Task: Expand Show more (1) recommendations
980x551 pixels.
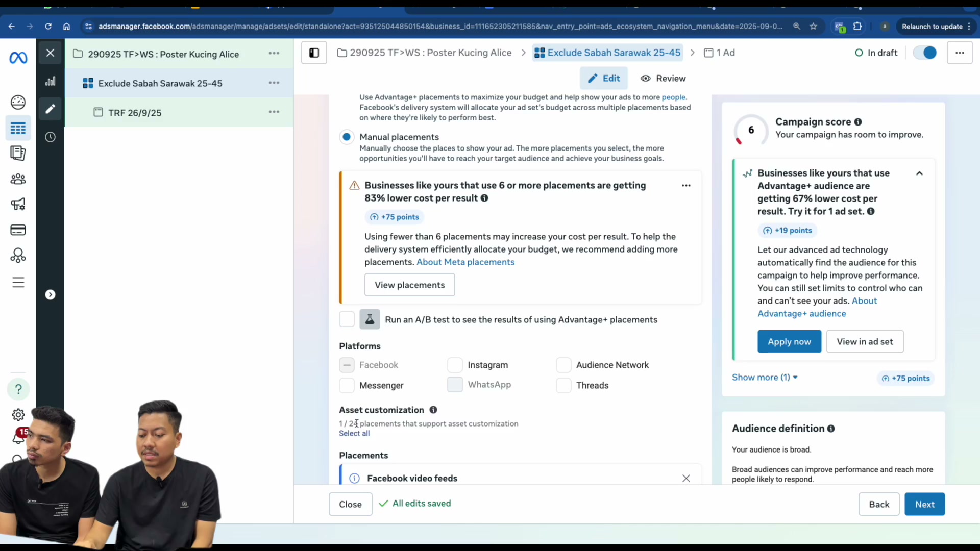Action: point(765,378)
